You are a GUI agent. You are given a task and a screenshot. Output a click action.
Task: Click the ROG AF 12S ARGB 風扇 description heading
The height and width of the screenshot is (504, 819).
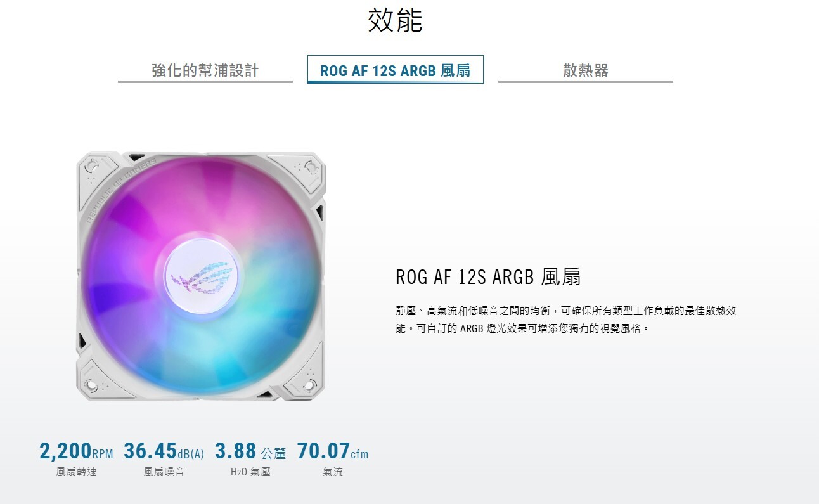point(487,277)
